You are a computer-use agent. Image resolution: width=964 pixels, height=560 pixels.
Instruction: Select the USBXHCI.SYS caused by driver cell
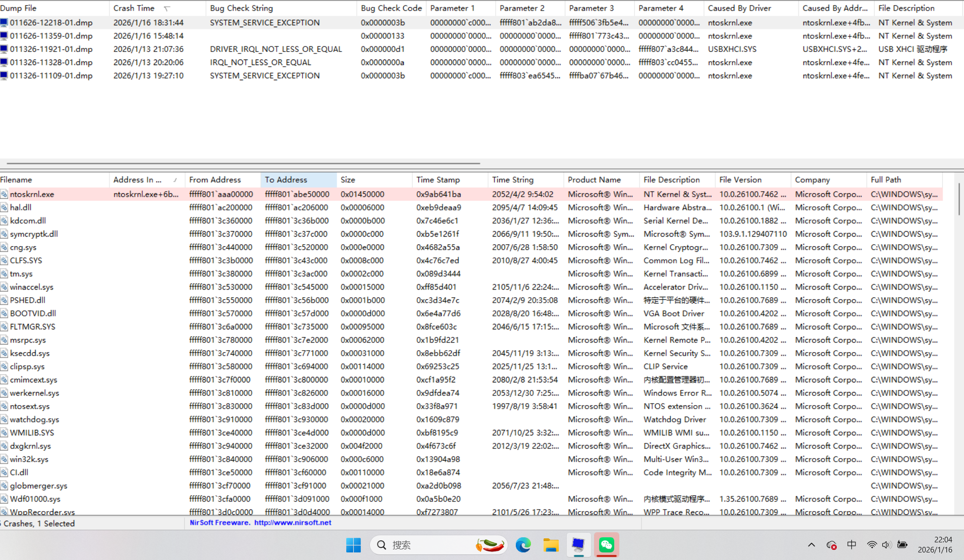pos(732,49)
